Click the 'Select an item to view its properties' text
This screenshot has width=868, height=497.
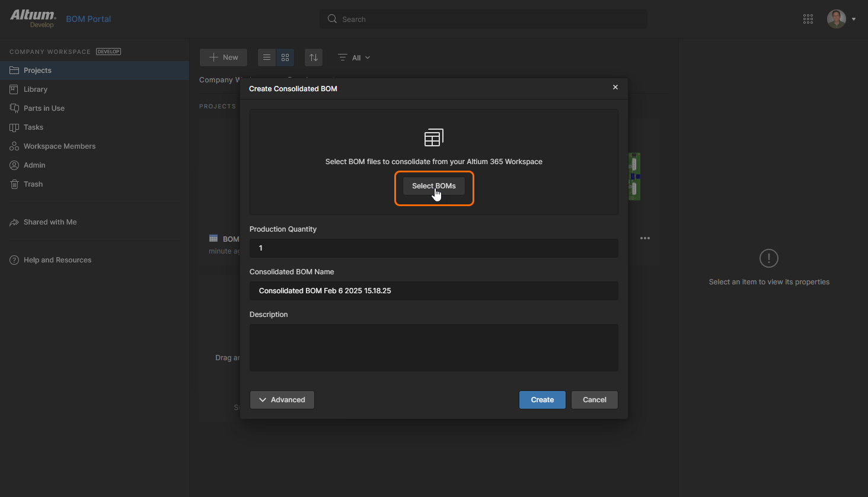[769, 282]
